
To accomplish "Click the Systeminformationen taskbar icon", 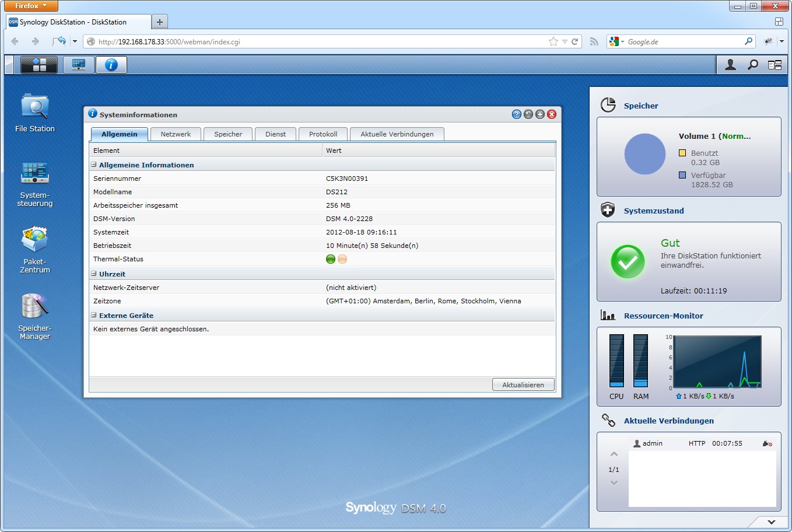I will pos(111,65).
